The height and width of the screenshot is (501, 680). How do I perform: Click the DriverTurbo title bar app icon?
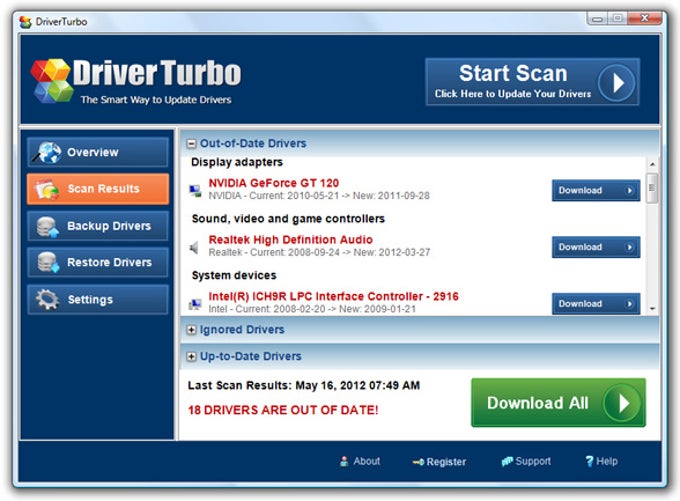pyautogui.click(x=26, y=22)
